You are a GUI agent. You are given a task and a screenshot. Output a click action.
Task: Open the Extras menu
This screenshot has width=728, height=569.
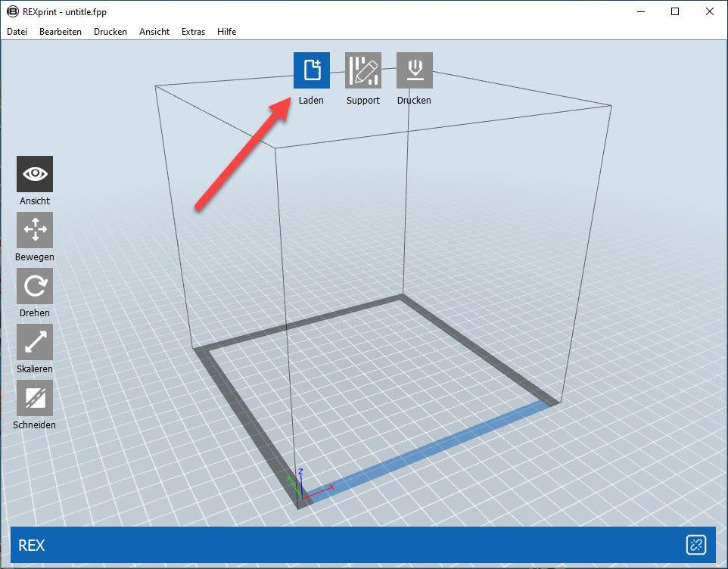click(193, 32)
